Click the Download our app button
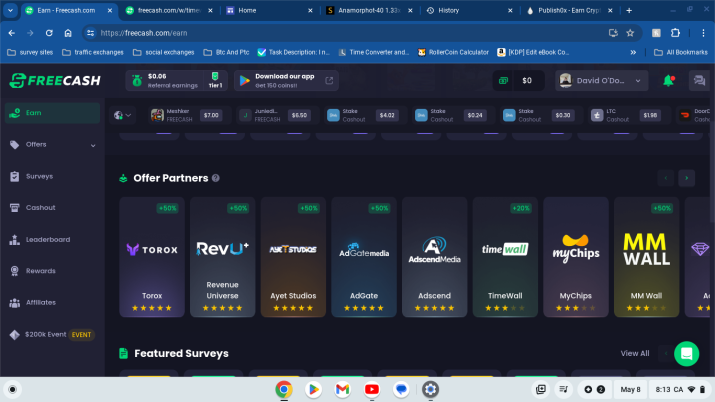Viewport: 715px width, 402px height. pyautogui.click(x=286, y=81)
